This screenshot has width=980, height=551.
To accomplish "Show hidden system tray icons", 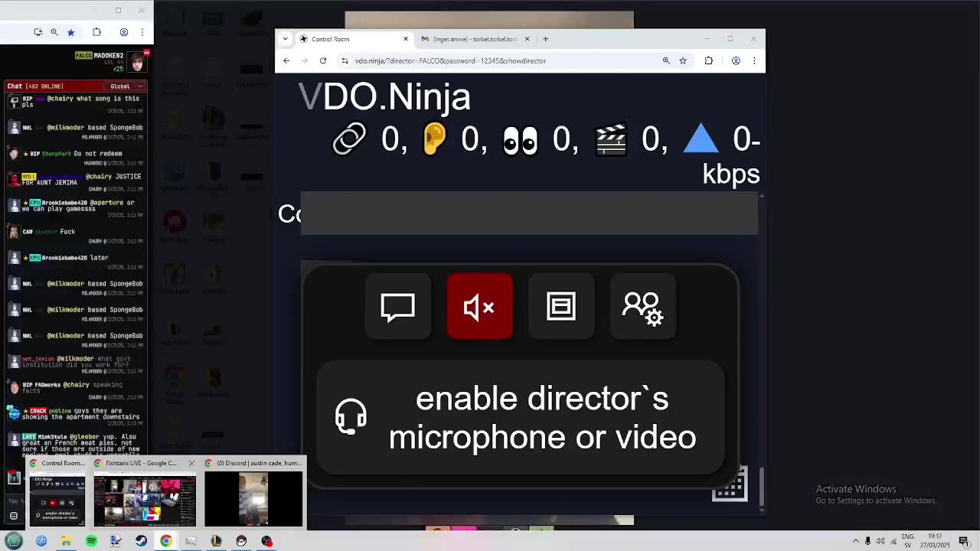I will pos(856,541).
